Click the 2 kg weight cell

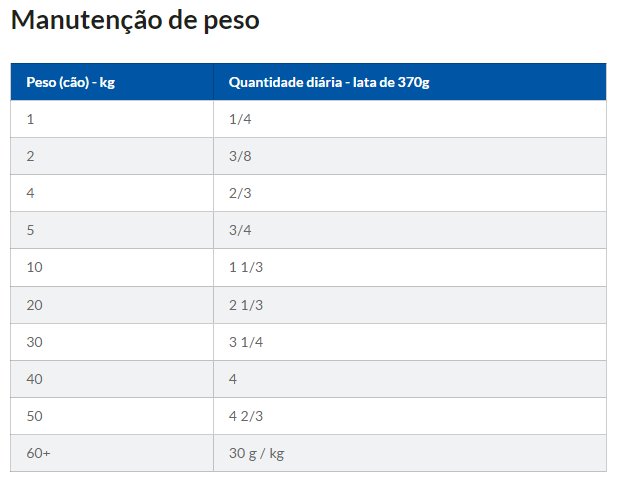point(31,156)
